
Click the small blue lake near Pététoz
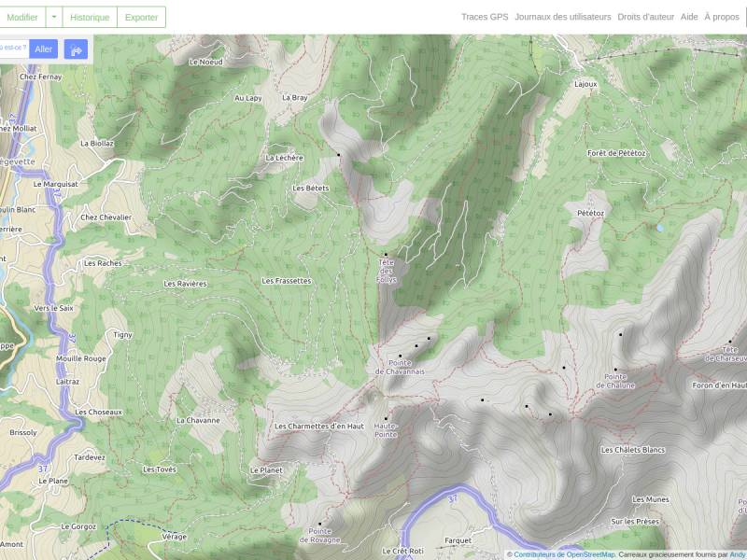tap(660, 228)
